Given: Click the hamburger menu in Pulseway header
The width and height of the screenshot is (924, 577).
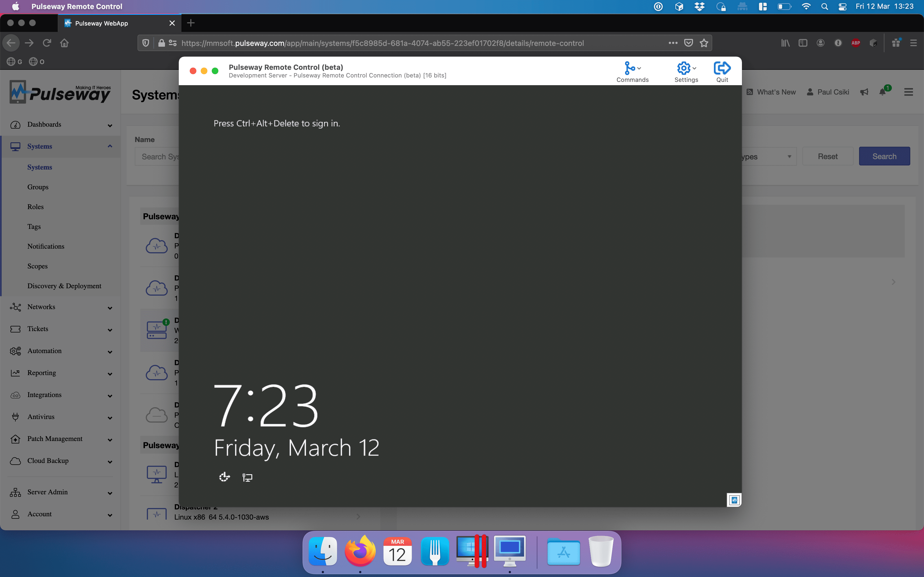Looking at the screenshot, I should coord(908,92).
